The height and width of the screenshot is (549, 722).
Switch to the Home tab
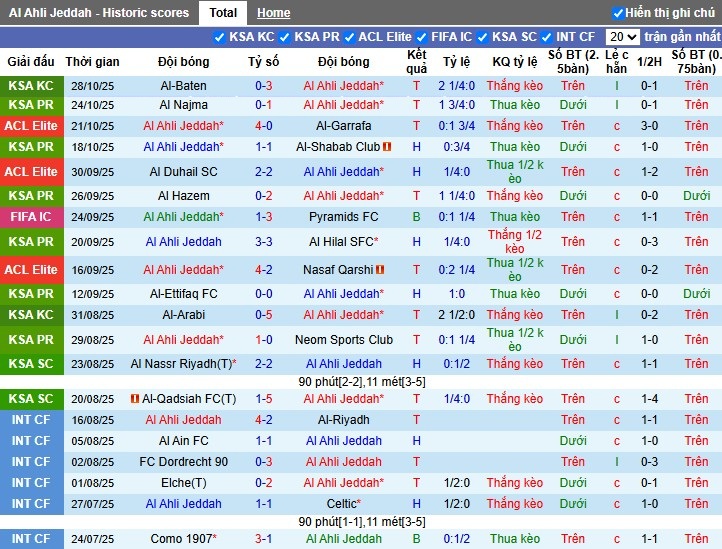pos(273,13)
